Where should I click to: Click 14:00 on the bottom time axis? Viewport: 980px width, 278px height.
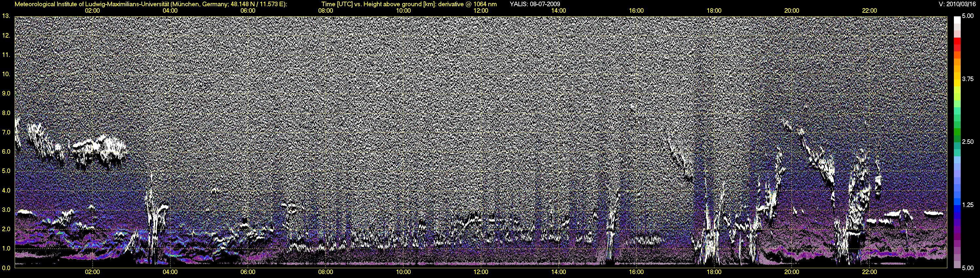tap(559, 272)
